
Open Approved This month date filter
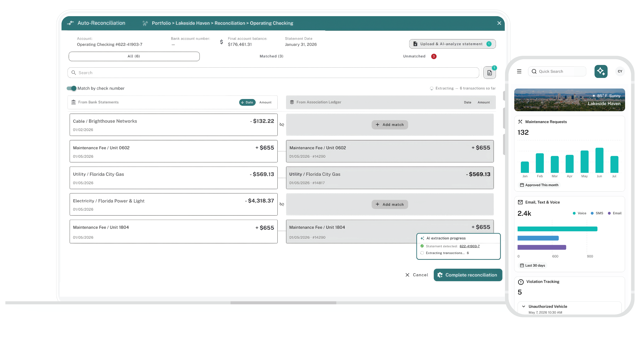point(539,185)
